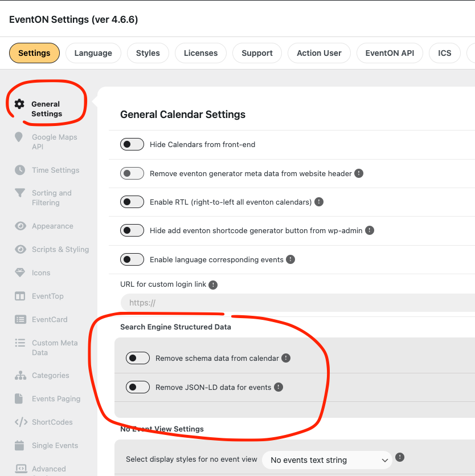Viewport: 475px width, 476px height.
Task: Go to EventTop section label
Action: [48, 296]
